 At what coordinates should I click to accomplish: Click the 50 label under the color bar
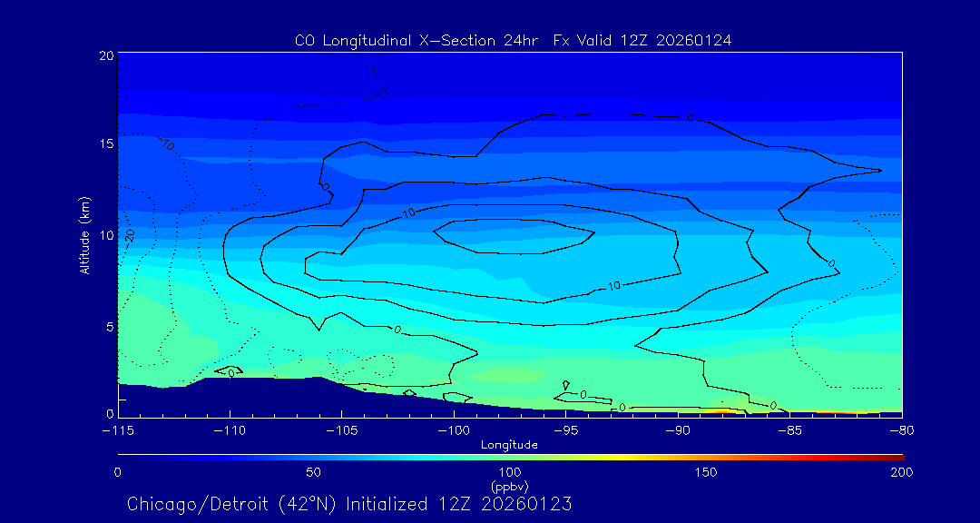313,472
